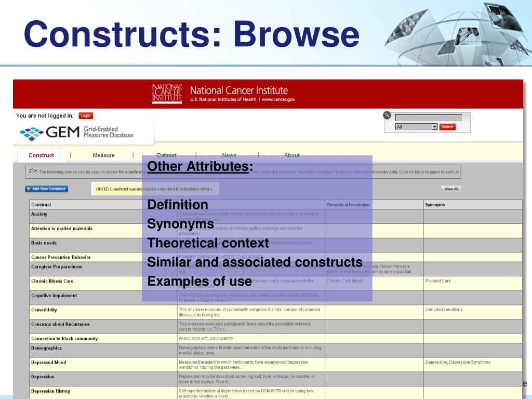The width and height of the screenshot is (532, 399).
Task: Click the note about repeated construct names
Action: tap(154, 189)
